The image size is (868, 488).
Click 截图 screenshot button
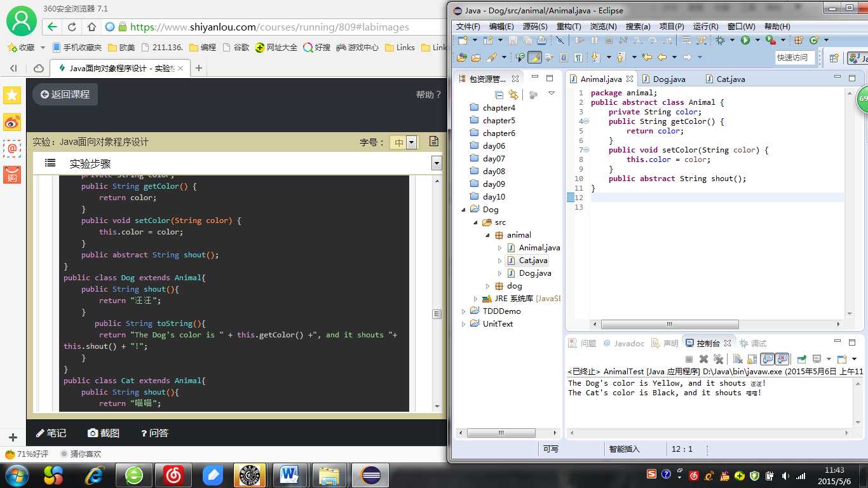point(104,433)
